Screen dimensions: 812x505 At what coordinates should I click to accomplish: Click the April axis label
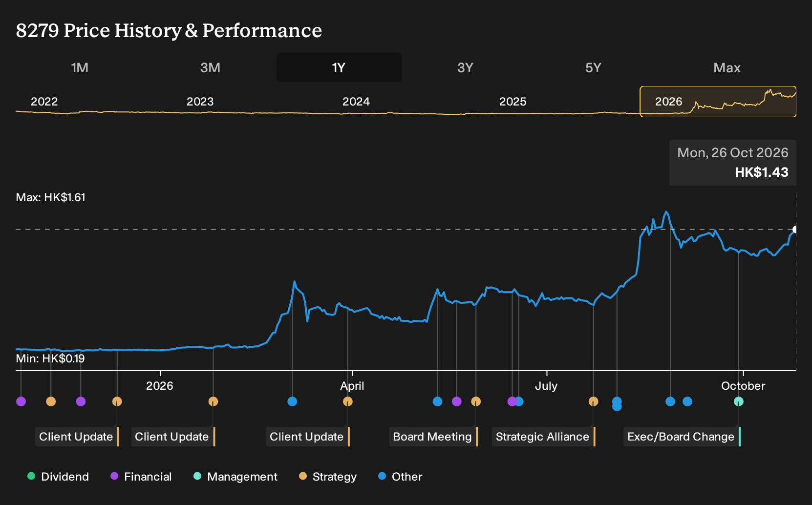coord(352,386)
